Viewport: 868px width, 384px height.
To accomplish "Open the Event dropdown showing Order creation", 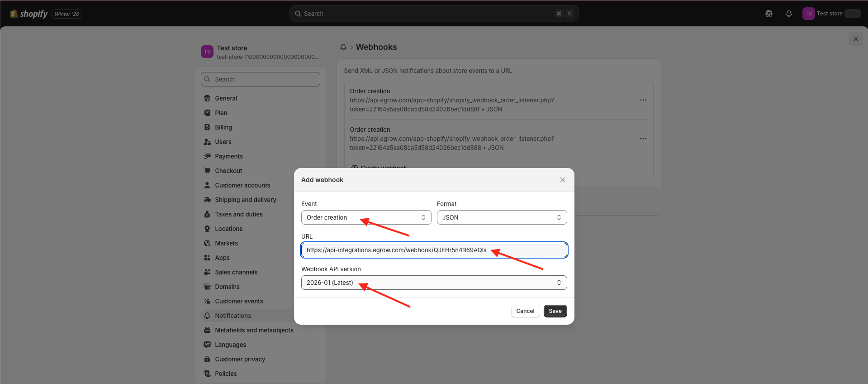I will (x=366, y=217).
